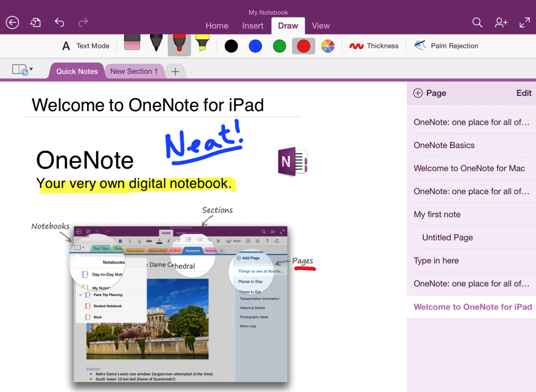Switch to New Section 1 tab
Viewport: 536px width, 392px height.
[x=134, y=71]
